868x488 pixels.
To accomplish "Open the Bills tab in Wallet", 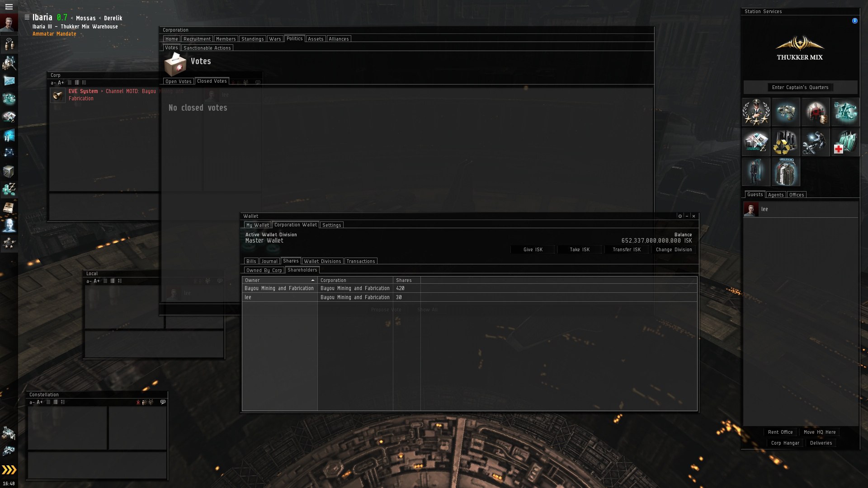I will click(251, 261).
